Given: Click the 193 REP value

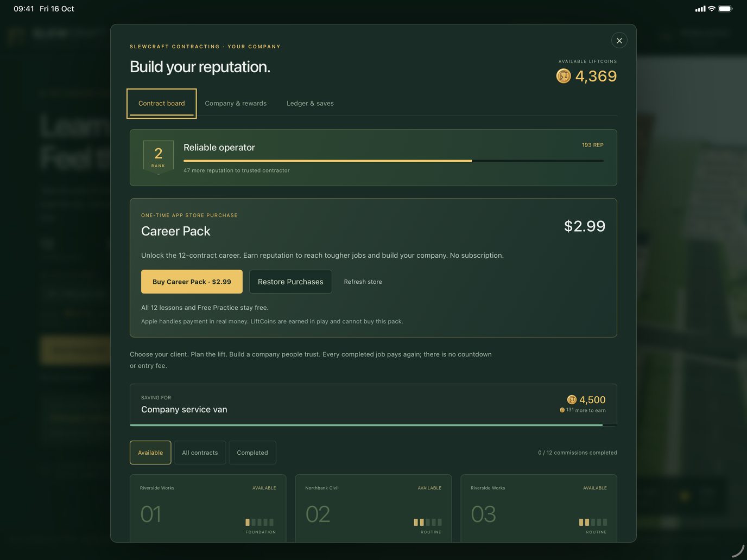Looking at the screenshot, I should pyautogui.click(x=593, y=145).
